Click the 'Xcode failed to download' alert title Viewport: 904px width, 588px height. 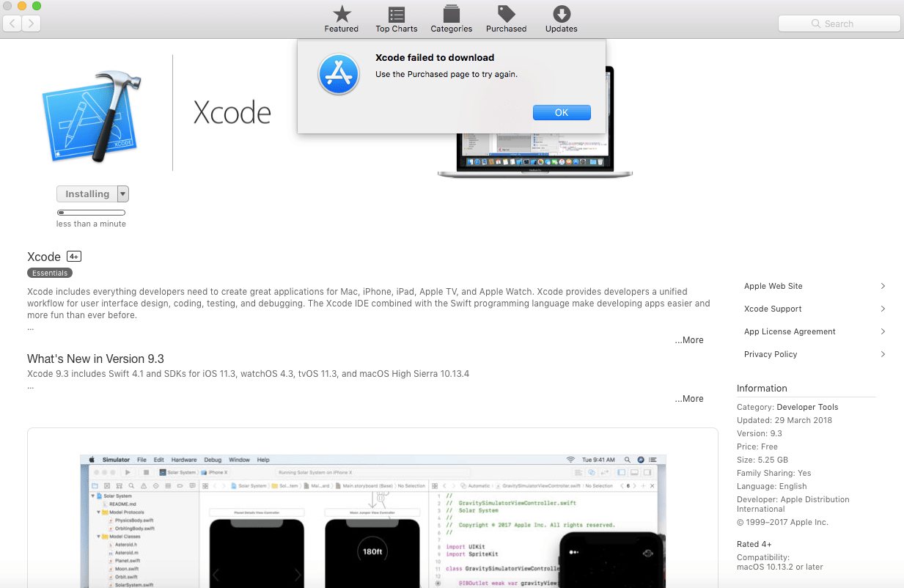click(x=435, y=57)
